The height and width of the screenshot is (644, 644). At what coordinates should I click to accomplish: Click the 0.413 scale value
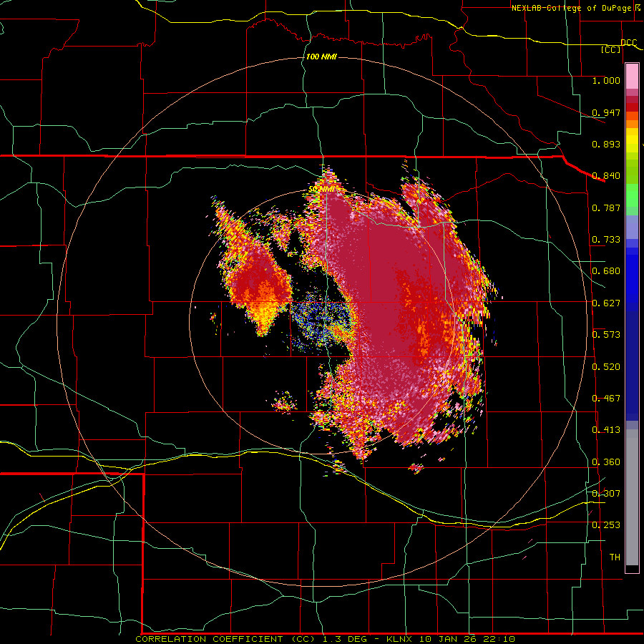pyautogui.click(x=606, y=430)
